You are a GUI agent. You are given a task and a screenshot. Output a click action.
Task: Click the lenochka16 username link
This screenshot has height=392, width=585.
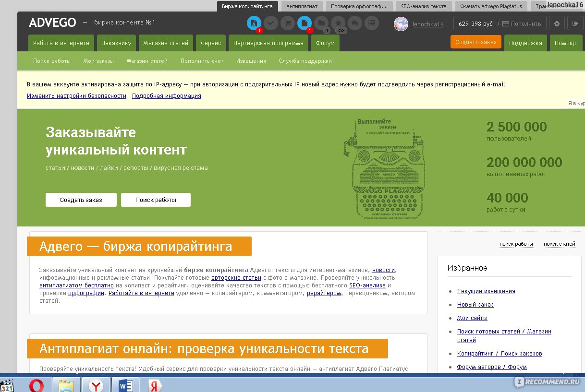(x=428, y=24)
